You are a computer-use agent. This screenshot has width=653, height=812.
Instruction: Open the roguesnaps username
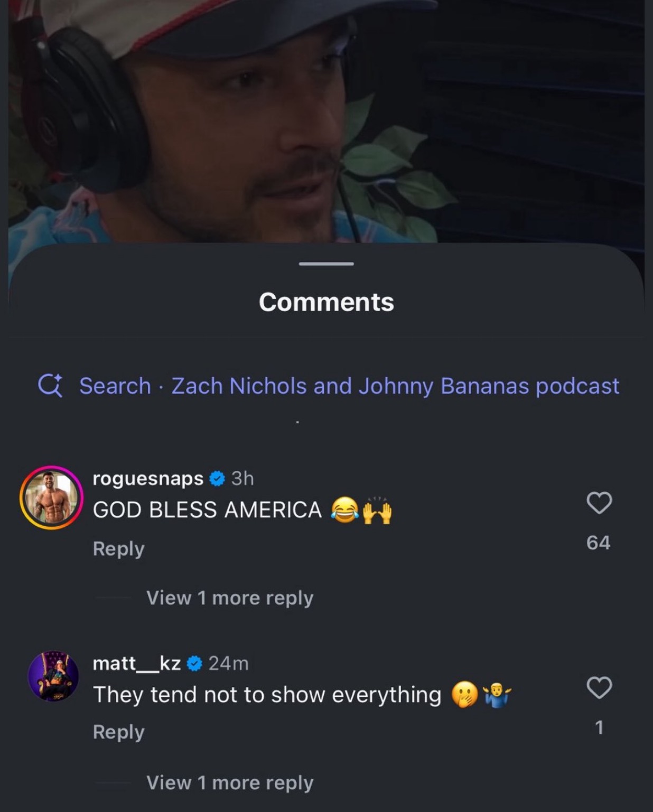point(148,478)
